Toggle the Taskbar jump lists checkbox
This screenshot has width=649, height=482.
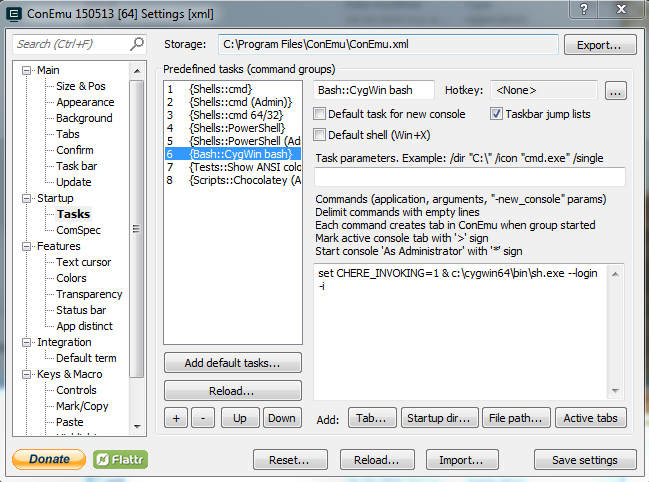pyautogui.click(x=496, y=114)
